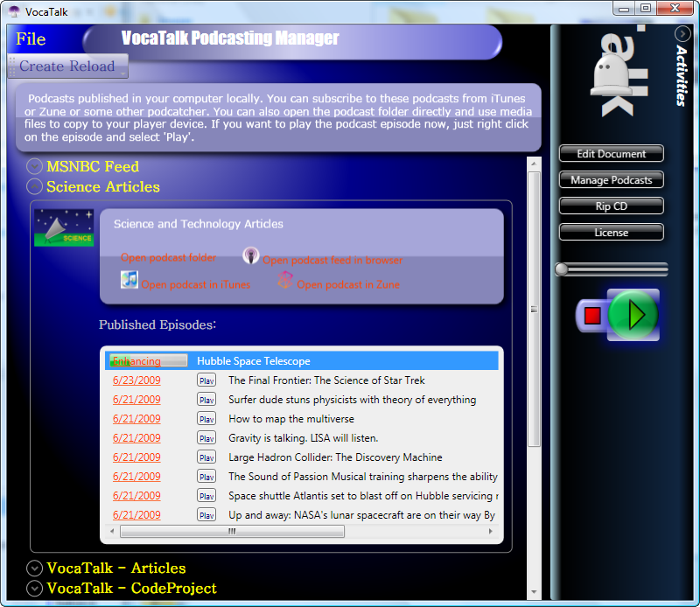Click the date link for Large Hadron Collider

pos(136,457)
